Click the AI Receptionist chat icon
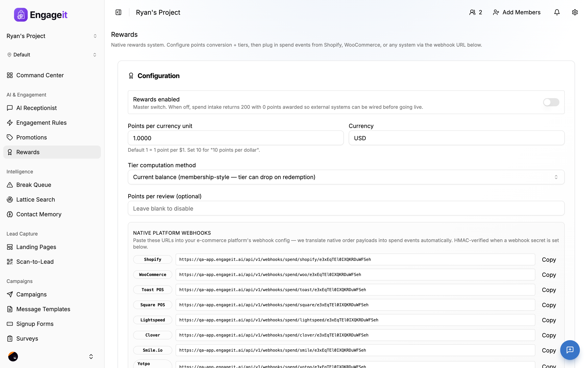588x368 pixels. pyautogui.click(x=10, y=108)
